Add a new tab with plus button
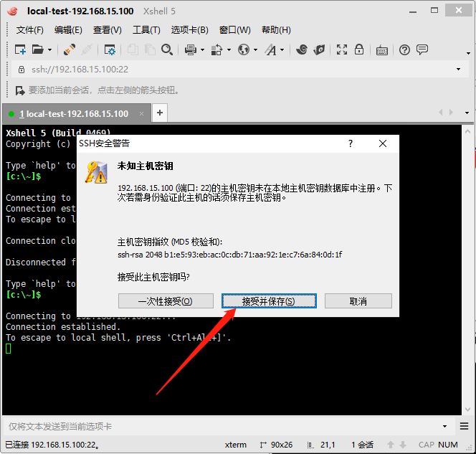 click(160, 113)
